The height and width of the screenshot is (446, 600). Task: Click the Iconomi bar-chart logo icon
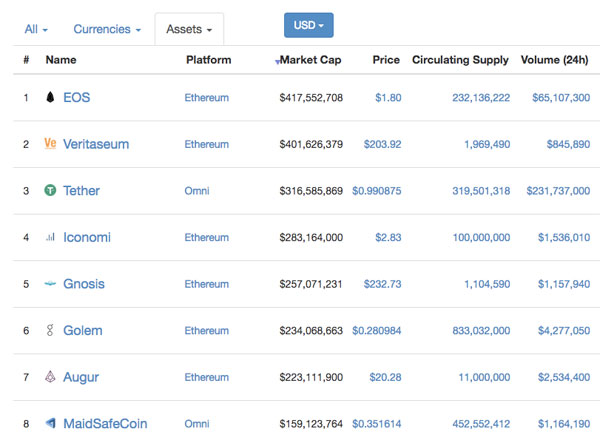coord(50,237)
